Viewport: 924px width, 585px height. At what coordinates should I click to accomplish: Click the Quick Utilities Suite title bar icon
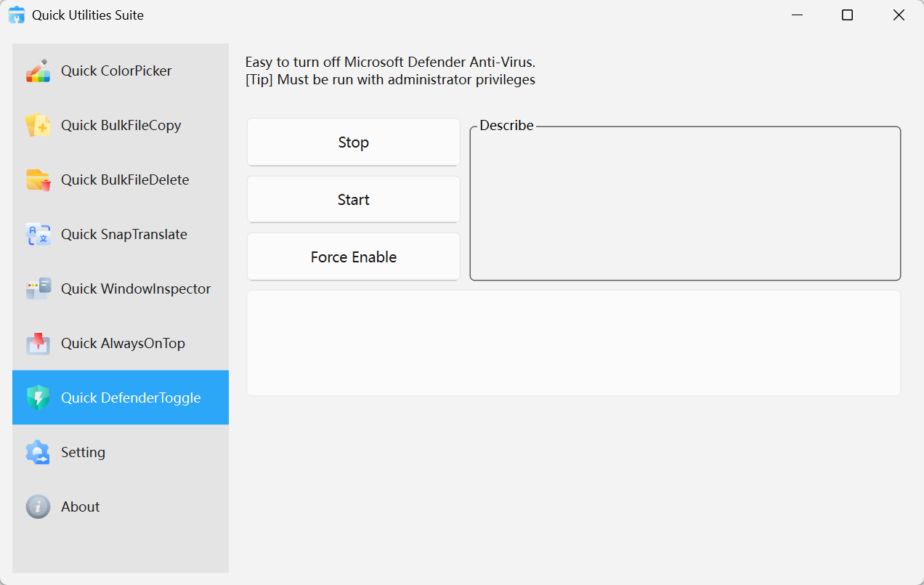click(x=16, y=15)
